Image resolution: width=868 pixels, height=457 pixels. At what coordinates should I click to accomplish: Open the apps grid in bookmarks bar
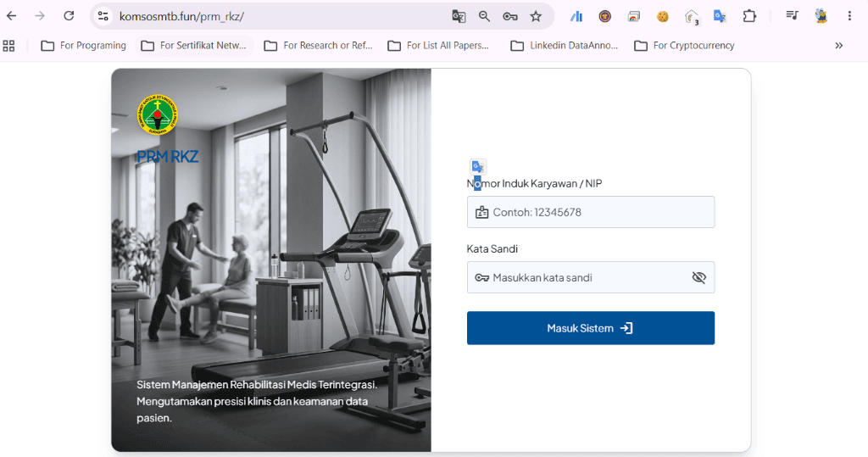pyautogui.click(x=8, y=46)
